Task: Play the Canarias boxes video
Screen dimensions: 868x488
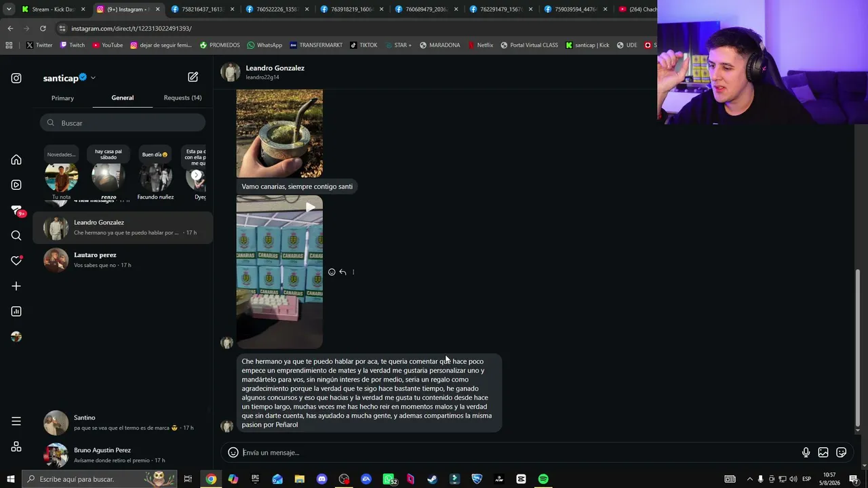Action: [x=279, y=272]
